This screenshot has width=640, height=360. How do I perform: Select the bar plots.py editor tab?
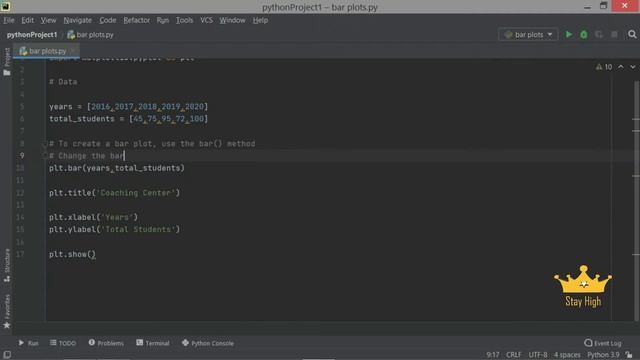46,51
